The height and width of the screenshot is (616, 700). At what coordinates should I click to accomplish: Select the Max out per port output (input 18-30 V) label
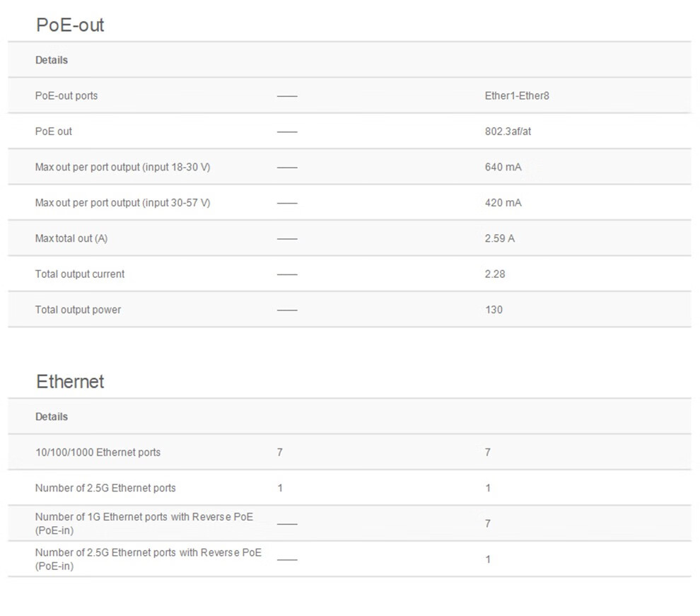click(122, 167)
